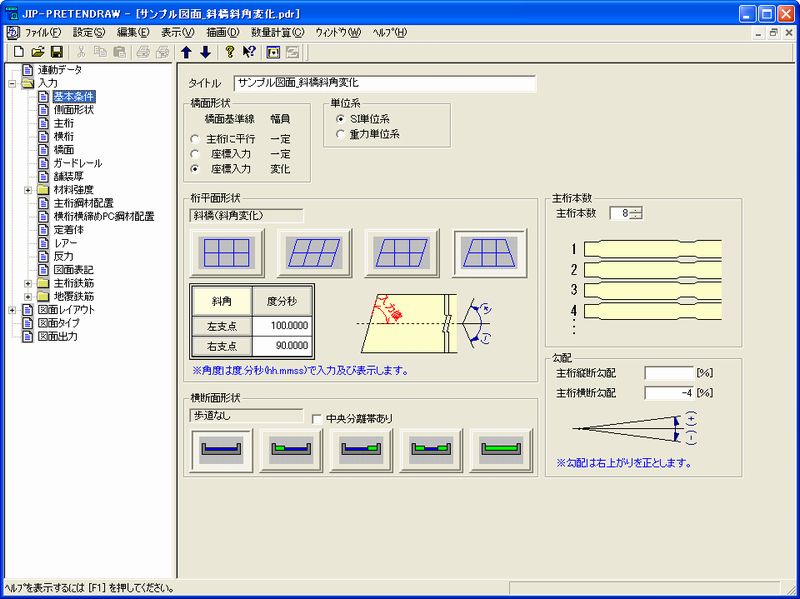Click the Save floppy disk toolbar icon
Screen dimensions: 800x599
(x=56, y=52)
